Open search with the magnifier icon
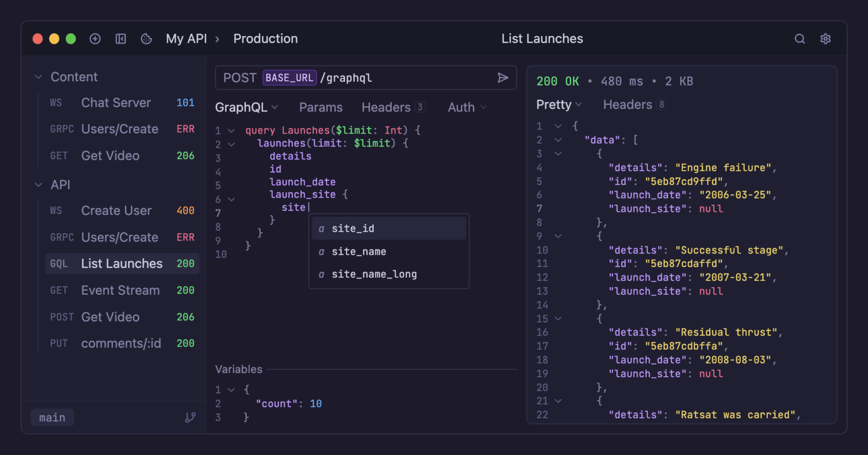Viewport: 868px width, 455px height. tap(800, 39)
